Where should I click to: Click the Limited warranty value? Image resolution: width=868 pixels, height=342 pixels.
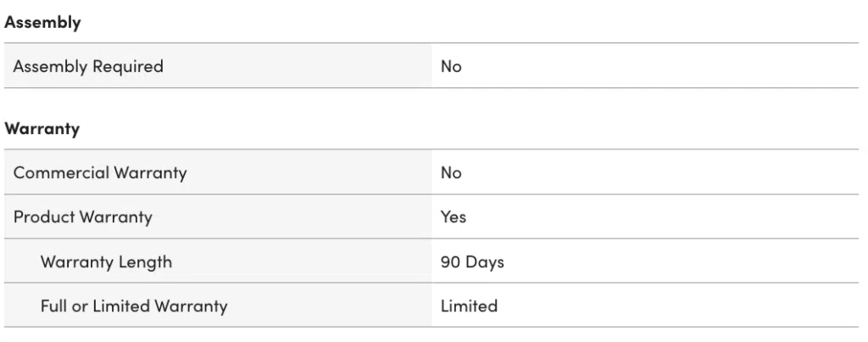tap(470, 306)
